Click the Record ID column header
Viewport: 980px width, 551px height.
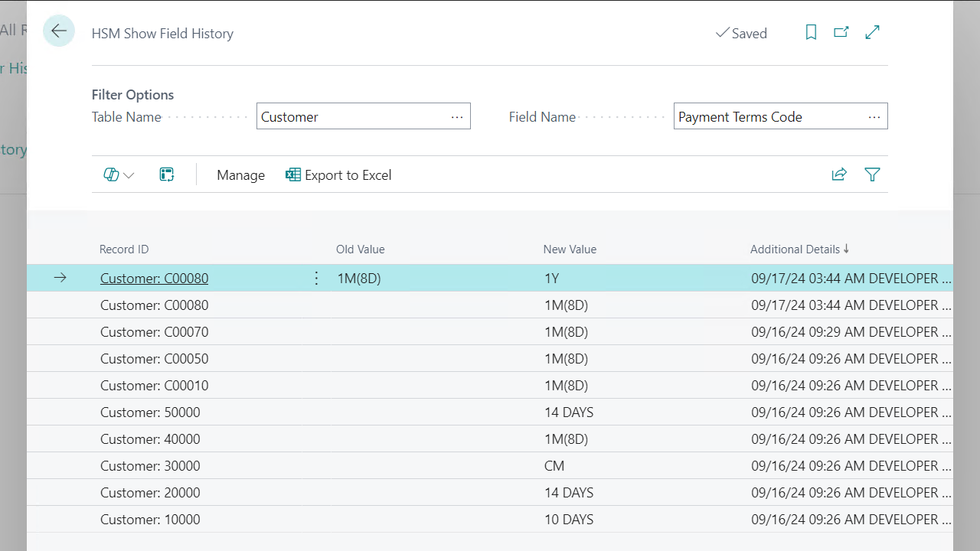tap(124, 249)
